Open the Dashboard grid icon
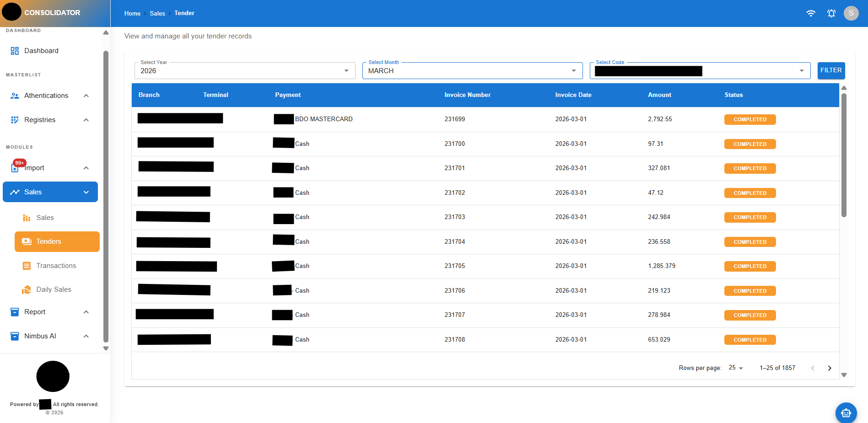Viewport: 868px width, 423px height. pyautogui.click(x=14, y=50)
